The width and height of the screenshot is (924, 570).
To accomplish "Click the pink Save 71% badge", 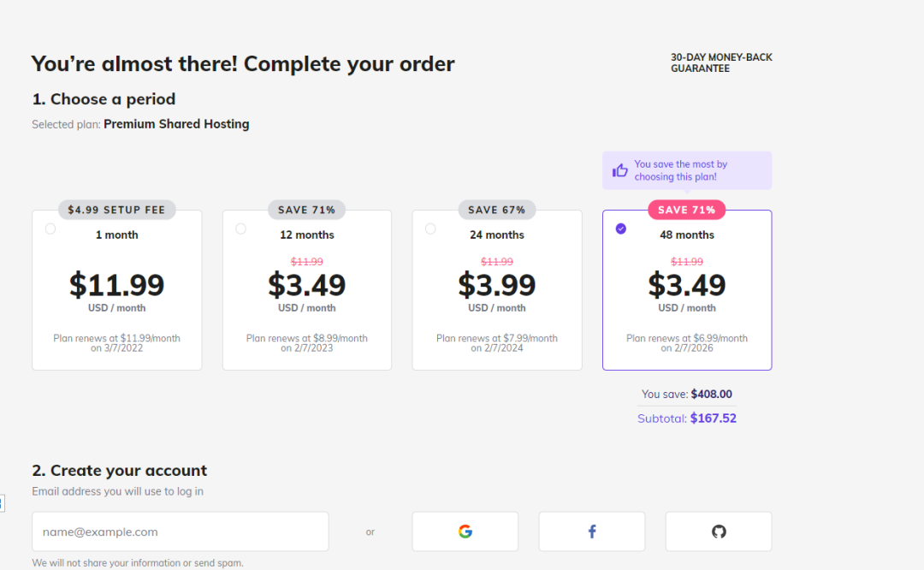I will (687, 210).
